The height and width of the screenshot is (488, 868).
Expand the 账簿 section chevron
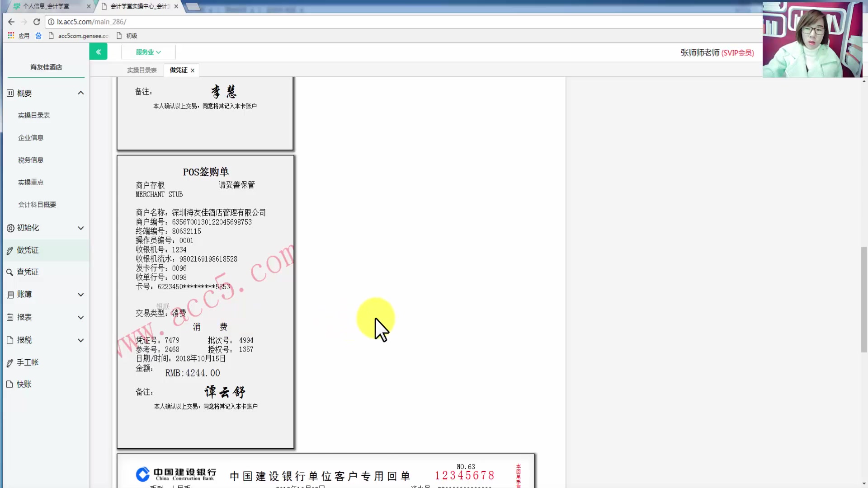point(81,295)
